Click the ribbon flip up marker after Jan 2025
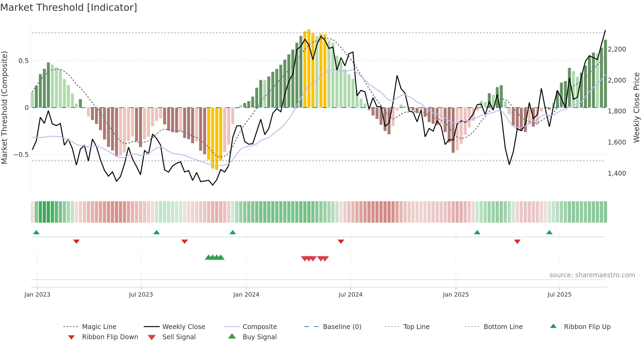The width and height of the screenshot is (644, 362). [477, 232]
